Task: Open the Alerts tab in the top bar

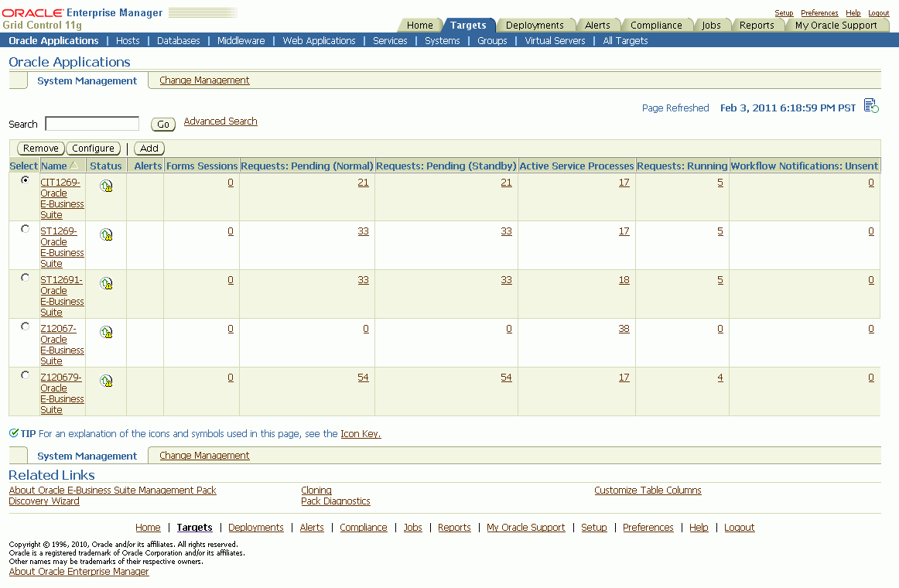Action: 597,26
